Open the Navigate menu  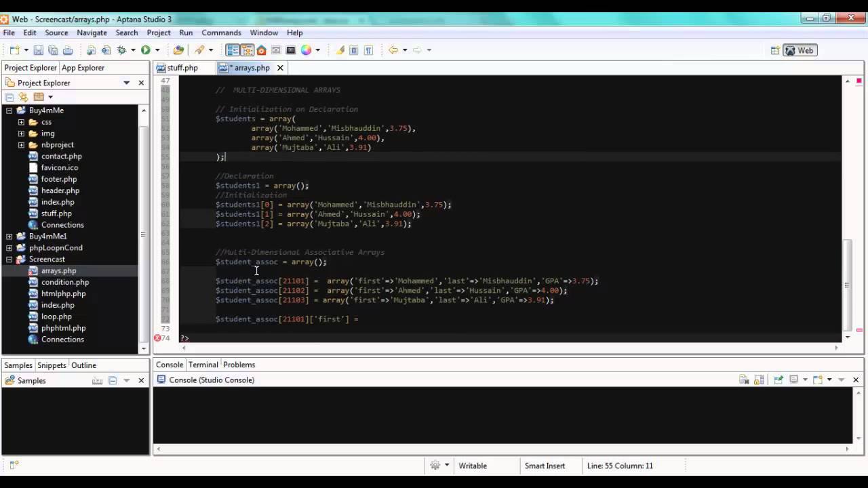pyautogui.click(x=92, y=33)
